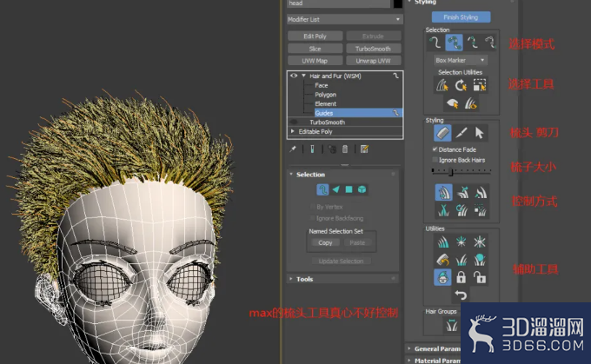Activate the Hair Brush comb tool
Viewport: 591px width, 364px height.
(x=442, y=133)
